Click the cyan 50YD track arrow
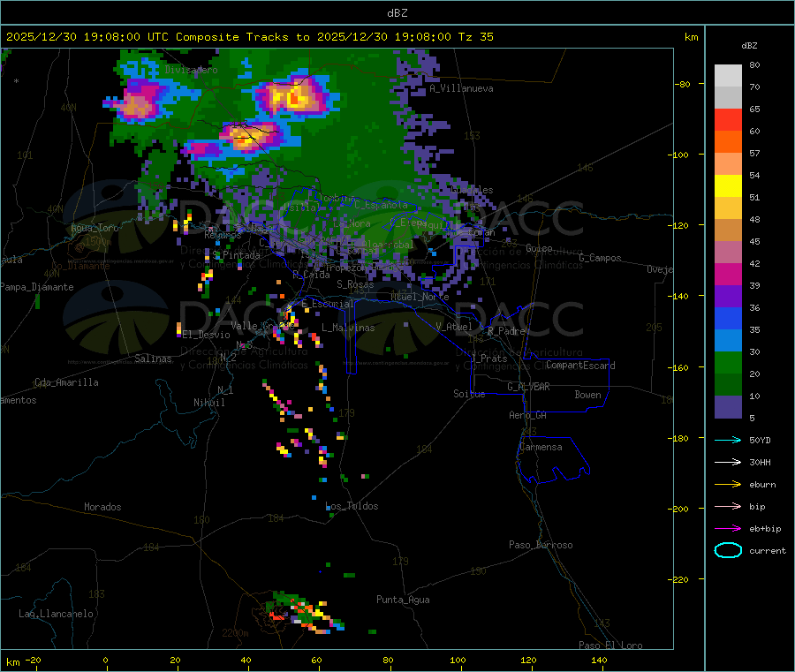This screenshot has height=672, width=795. [728, 440]
